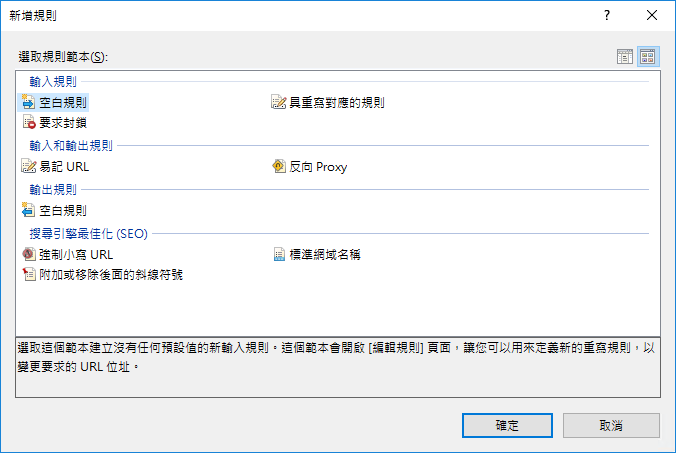The width and height of the screenshot is (676, 453).
Task: Switch to grouped icons view
Action: point(648,57)
